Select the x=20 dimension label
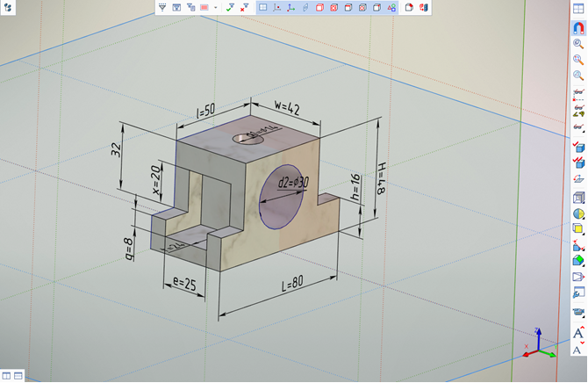588x383 pixels. [x=156, y=180]
